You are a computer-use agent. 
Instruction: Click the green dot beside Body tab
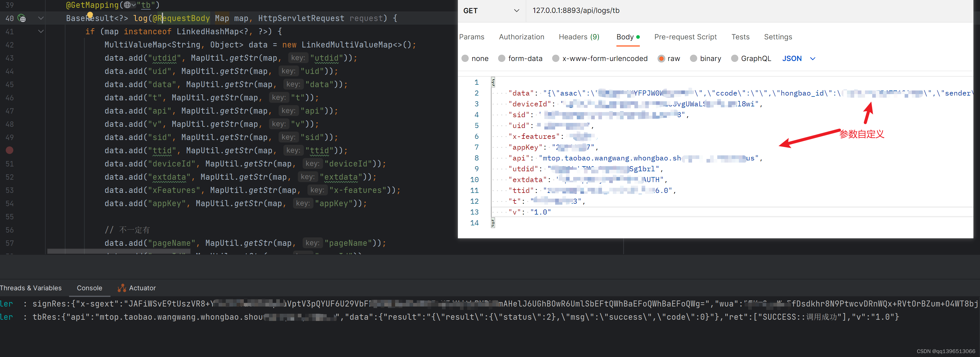tap(638, 37)
